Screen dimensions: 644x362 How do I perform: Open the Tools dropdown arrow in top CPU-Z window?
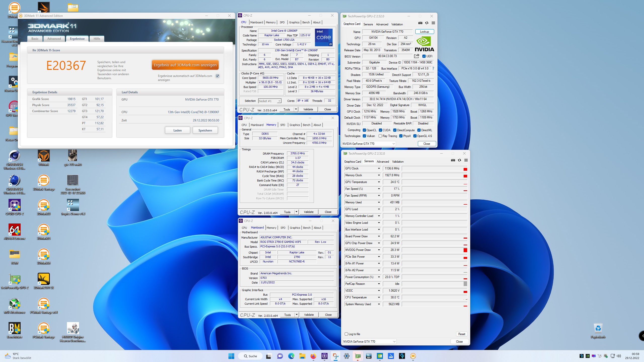coord(296,109)
